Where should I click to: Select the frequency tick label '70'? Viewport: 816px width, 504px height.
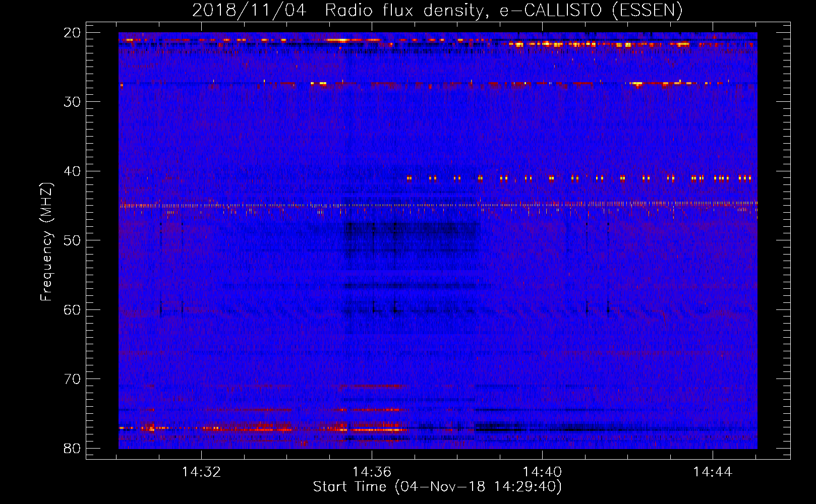click(x=73, y=379)
